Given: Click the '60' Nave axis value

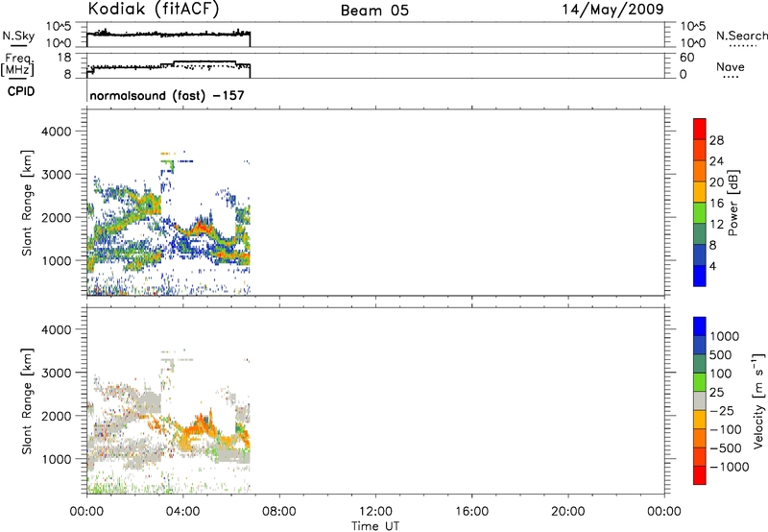Looking at the screenshot, I should (x=686, y=58).
